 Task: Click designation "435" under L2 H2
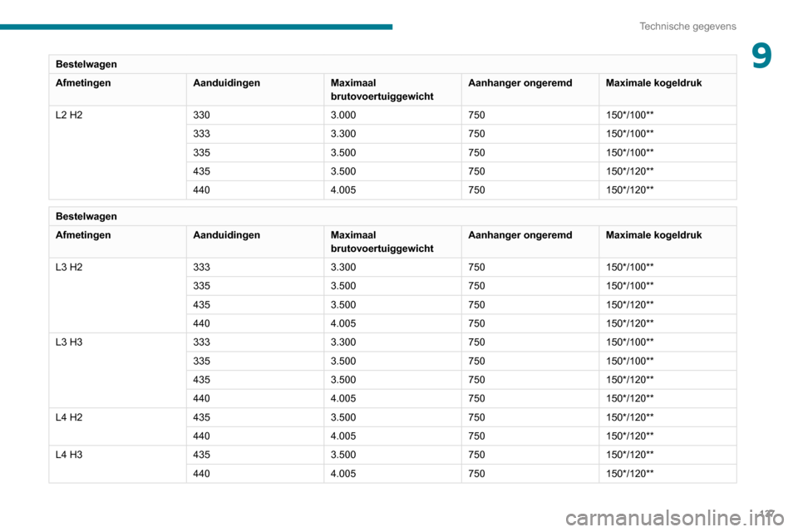201,171
